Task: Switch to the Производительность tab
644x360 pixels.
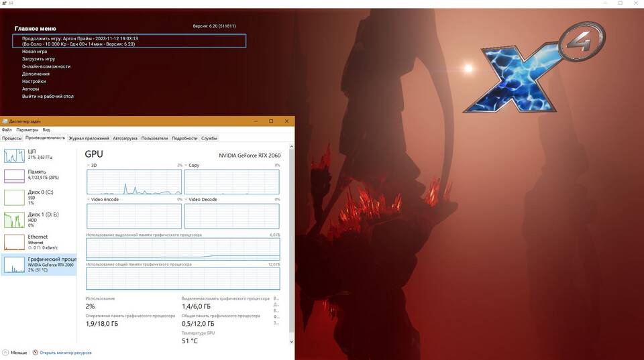Action: pos(45,138)
